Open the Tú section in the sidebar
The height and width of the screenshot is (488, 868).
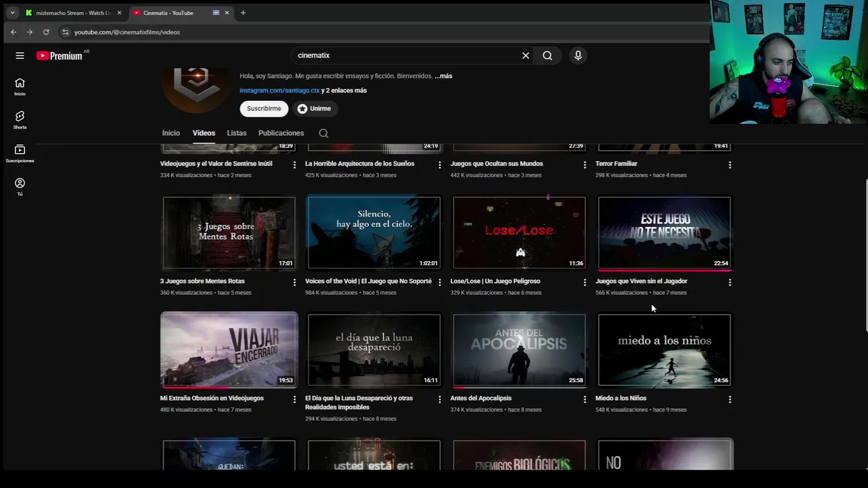tap(20, 187)
